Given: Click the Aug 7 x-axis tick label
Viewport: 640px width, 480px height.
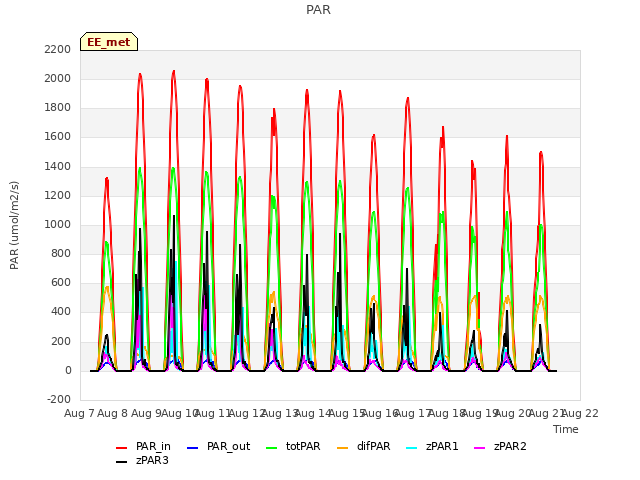Looking at the screenshot, I should pos(79,413).
